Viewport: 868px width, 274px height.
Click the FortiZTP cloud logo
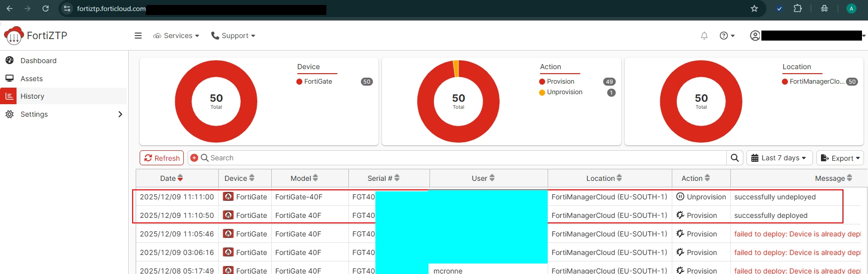tap(14, 36)
